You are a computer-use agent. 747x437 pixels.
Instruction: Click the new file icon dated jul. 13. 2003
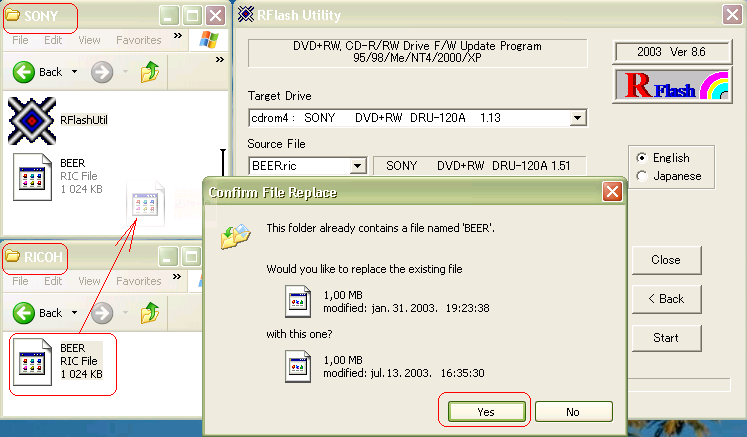[298, 366]
